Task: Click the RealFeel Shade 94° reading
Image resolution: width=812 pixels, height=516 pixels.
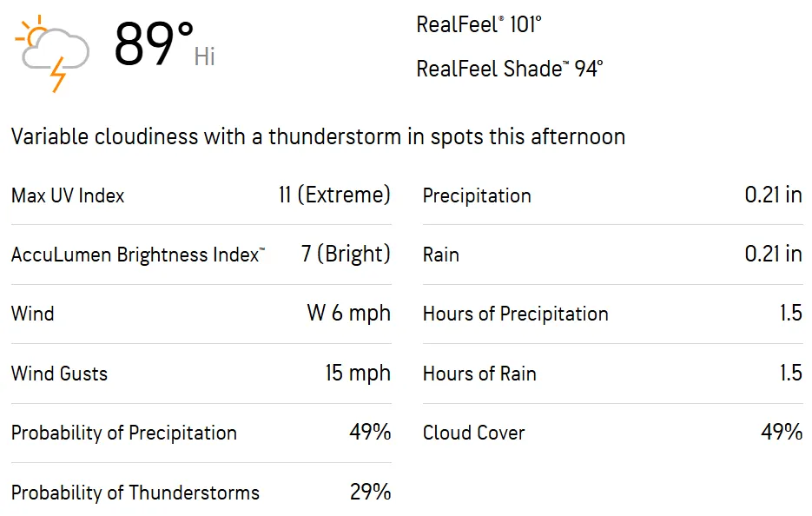Action: [x=510, y=69]
